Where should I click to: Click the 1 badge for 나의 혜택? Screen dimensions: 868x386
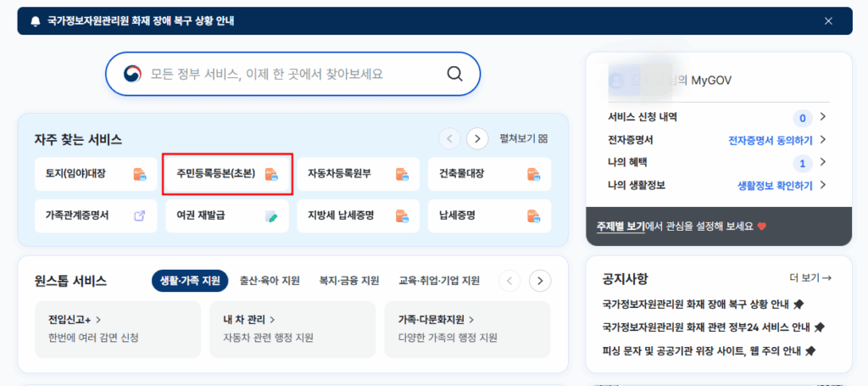coord(803,164)
